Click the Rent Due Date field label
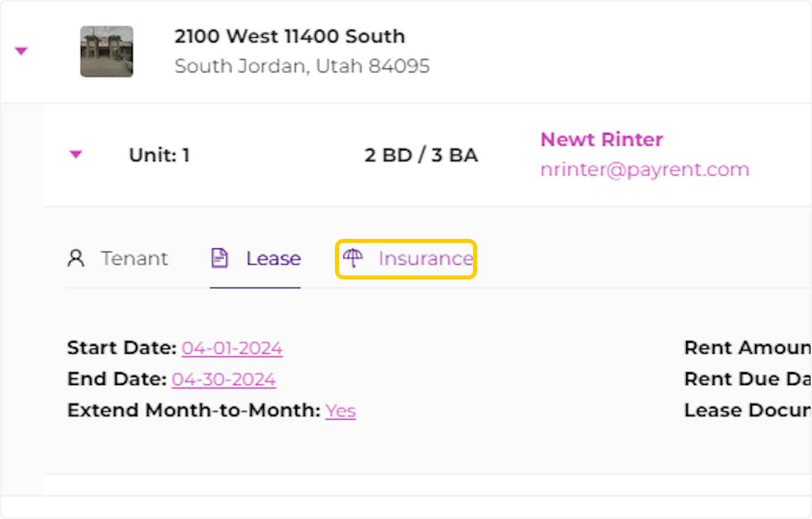The width and height of the screenshot is (812, 519). click(x=747, y=379)
